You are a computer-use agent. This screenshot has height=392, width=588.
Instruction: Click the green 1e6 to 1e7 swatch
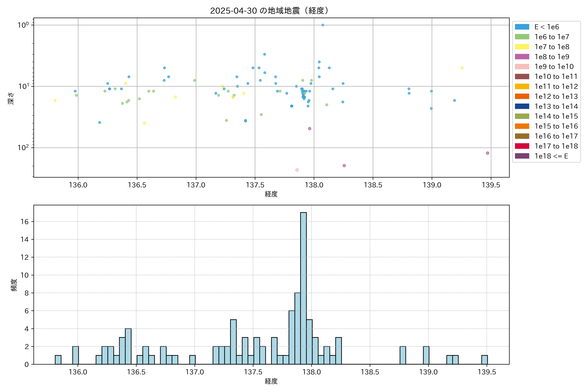(522, 37)
